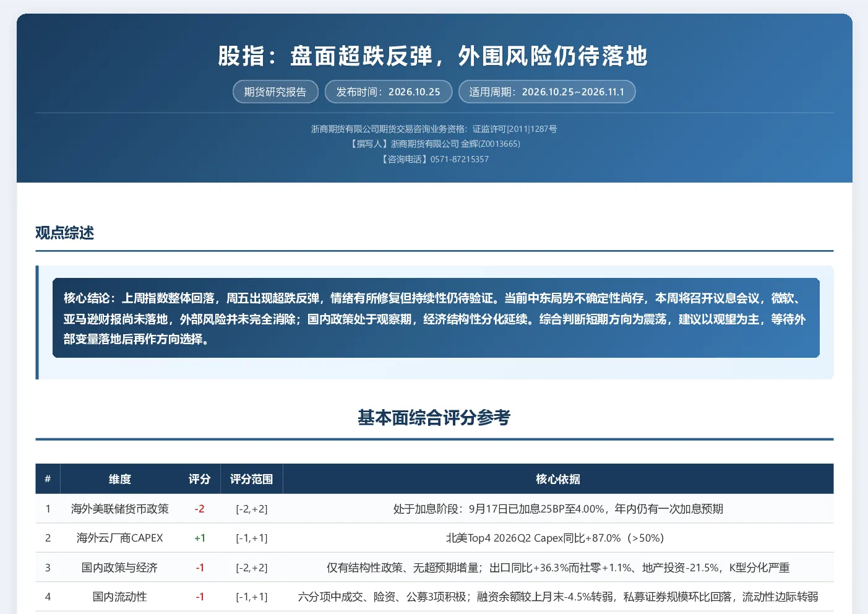The width and height of the screenshot is (868, 614).
Task: Click the [-2,+2] range in row 1
Action: tap(252, 509)
